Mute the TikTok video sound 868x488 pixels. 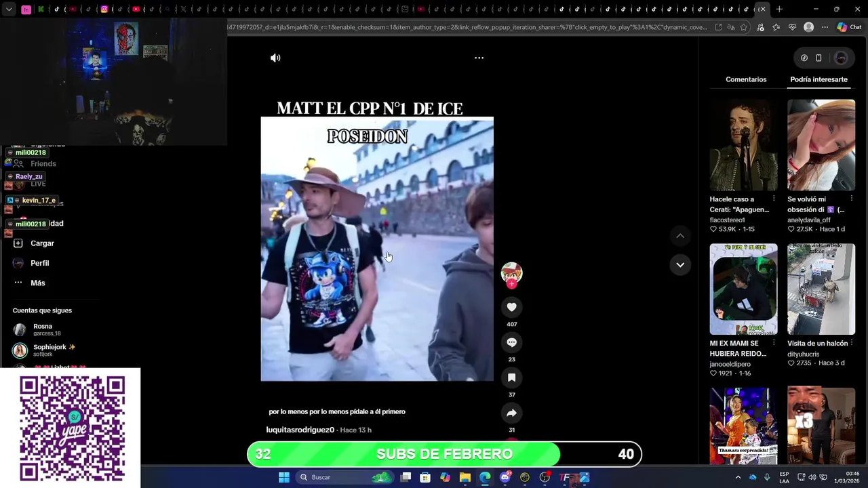(x=275, y=58)
